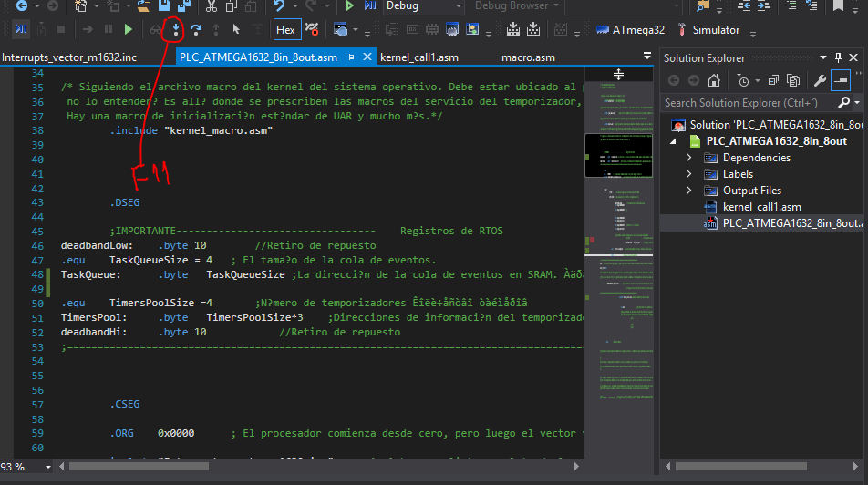This screenshot has width=868, height=485.
Task: Click the green Continue arrow in the debug toolbar
Action: pyautogui.click(x=129, y=29)
